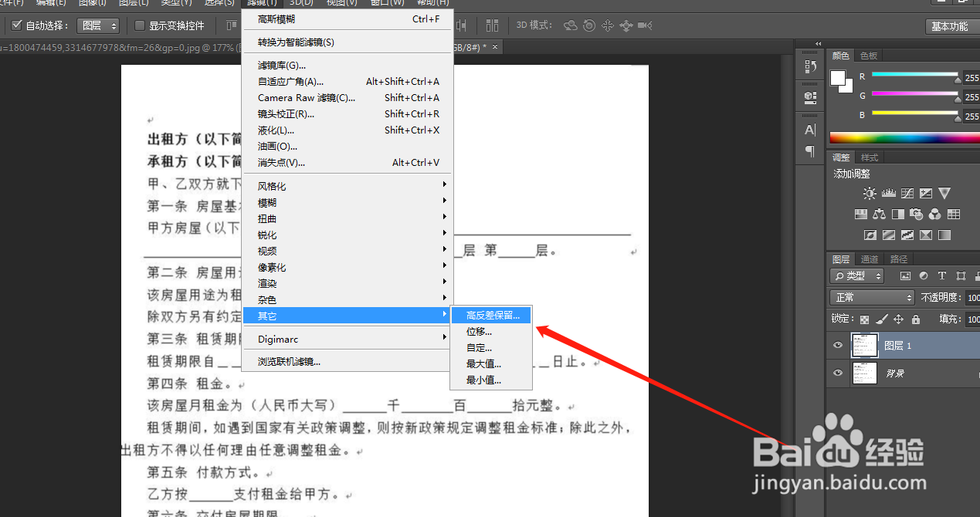Select Camera Raw 滤镜(C)...
This screenshot has height=517, width=980.
point(347,97)
